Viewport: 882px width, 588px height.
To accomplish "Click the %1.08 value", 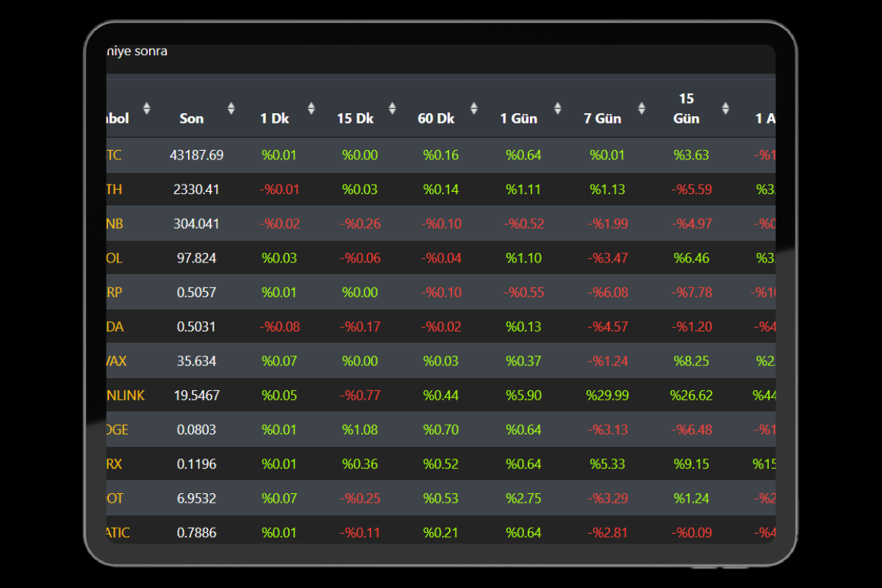I will [360, 429].
